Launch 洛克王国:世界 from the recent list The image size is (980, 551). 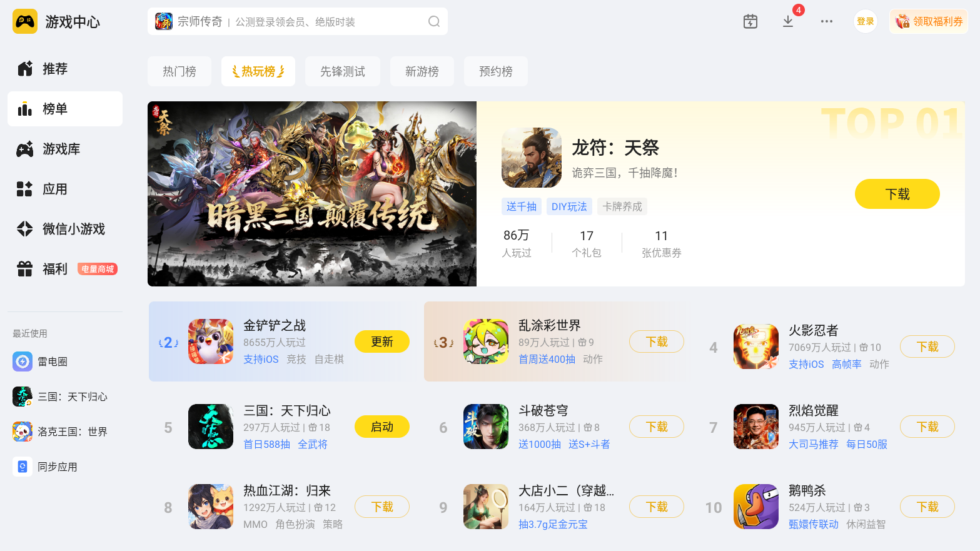pyautogui.click(x=61, y=432)
